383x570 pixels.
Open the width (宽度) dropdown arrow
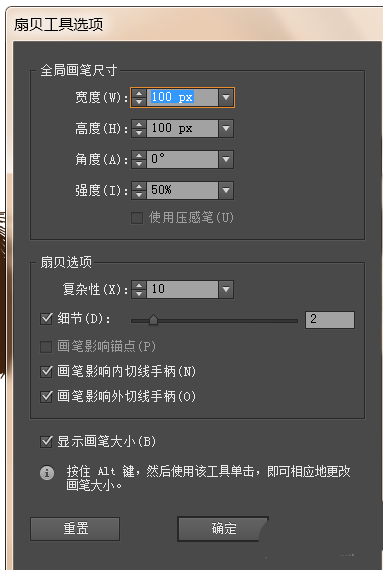click(226, 97)
